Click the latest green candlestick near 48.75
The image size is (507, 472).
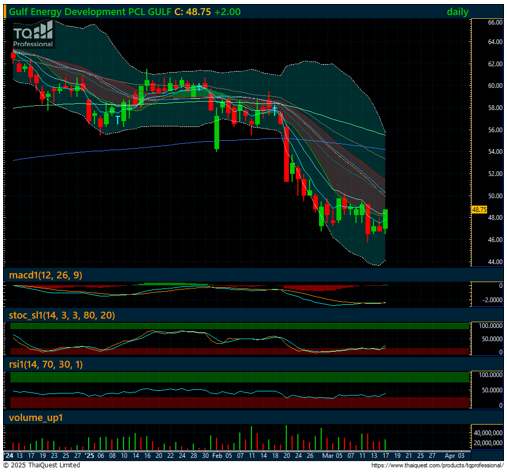click(385, 219)
